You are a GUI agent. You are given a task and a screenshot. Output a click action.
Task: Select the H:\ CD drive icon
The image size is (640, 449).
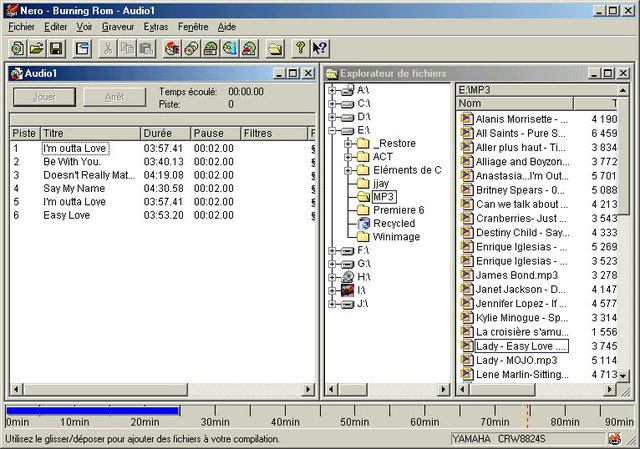(347, 277)
